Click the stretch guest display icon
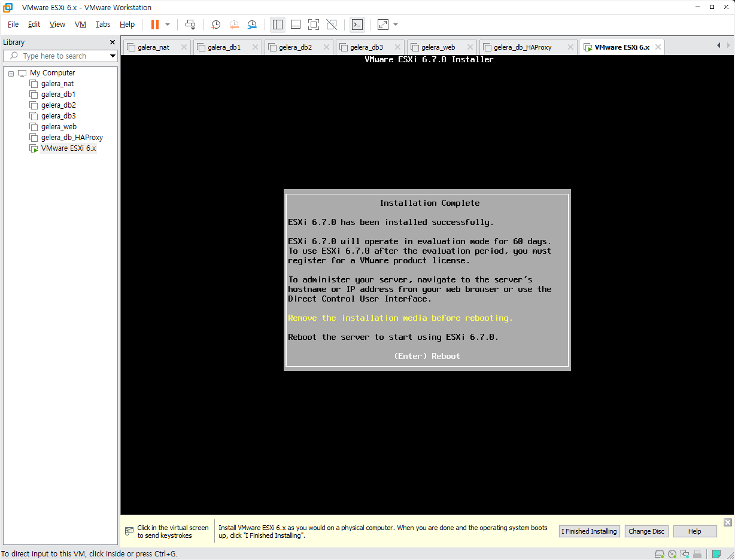This screenshot has width=735, height=560. (383, 25)
